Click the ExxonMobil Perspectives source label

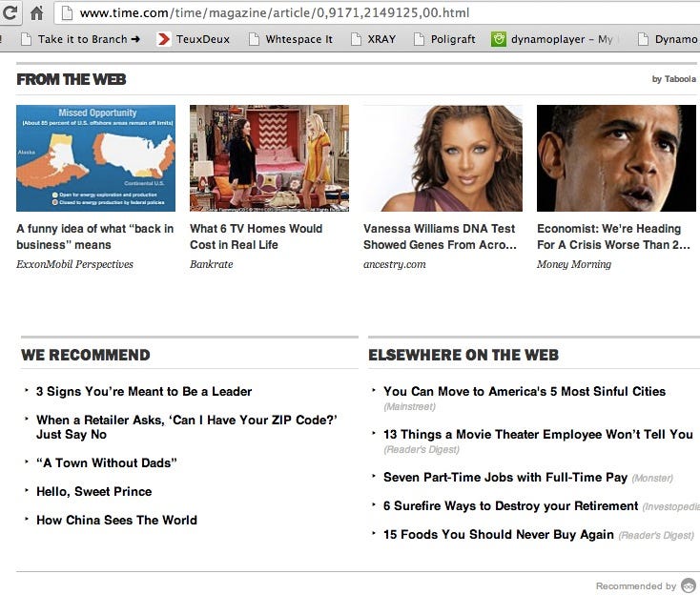click(74, 264)
